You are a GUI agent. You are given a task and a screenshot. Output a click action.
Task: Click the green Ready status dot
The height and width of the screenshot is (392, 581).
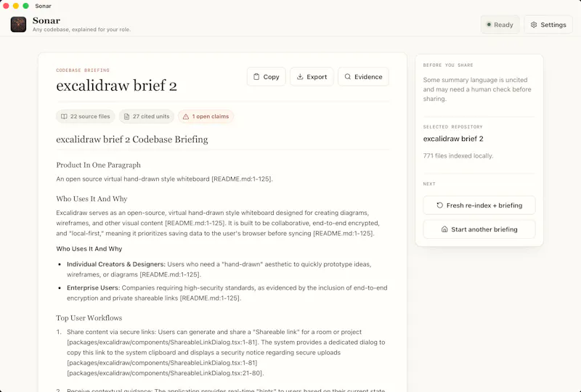489,25
